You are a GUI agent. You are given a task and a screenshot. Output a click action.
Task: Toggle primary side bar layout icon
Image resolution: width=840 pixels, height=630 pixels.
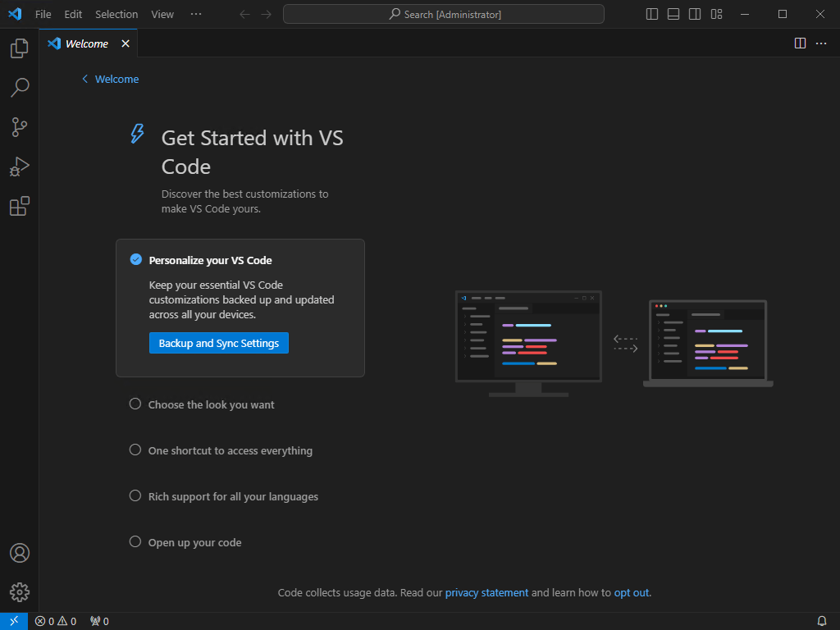click(x=652, y=15)
